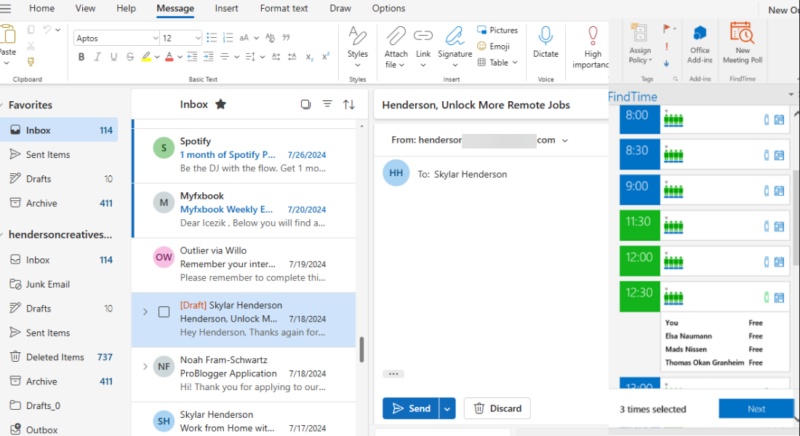Open the font color picker

[x=180, y=57]
